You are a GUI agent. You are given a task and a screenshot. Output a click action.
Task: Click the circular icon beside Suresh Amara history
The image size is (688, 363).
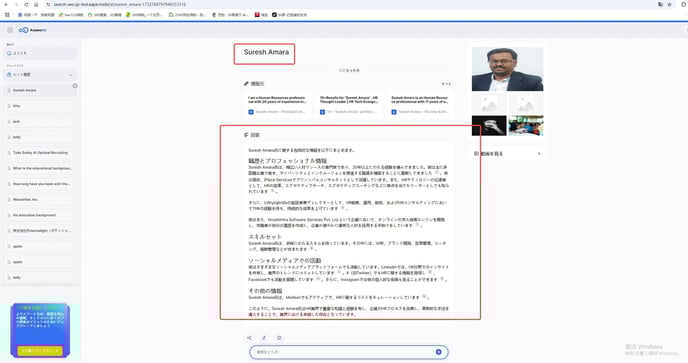click(x=75, y=86)
